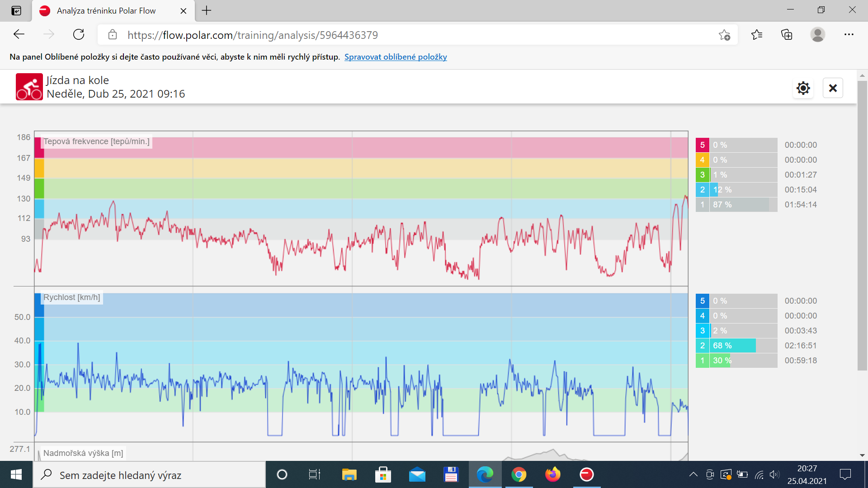This screenshot has height=488, width=868.
Task: Open the favorites list icon
Action: tap(756, 35)
